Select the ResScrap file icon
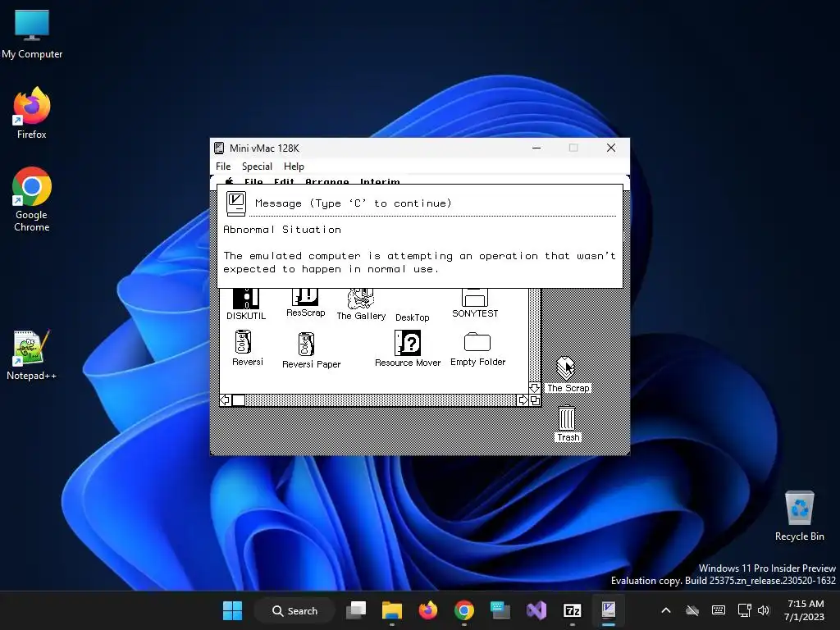This screenshot has height=630, width=840. pos(305,297)
